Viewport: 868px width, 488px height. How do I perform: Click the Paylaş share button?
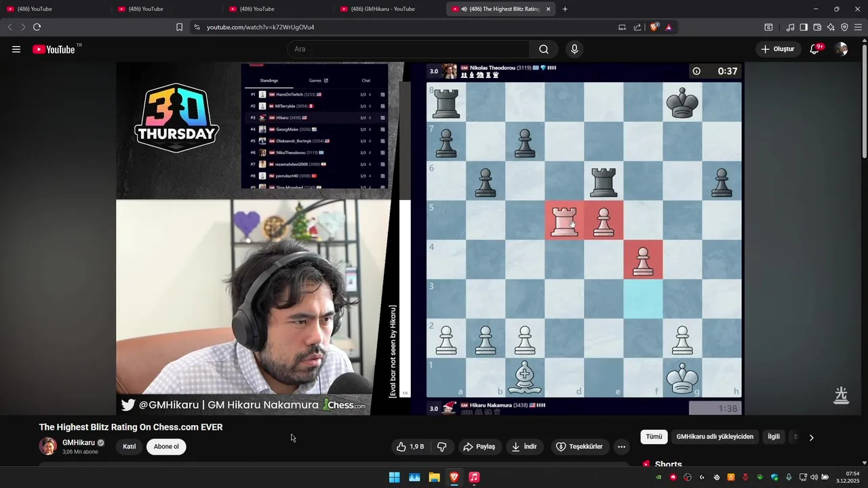[x=479, y=447]
